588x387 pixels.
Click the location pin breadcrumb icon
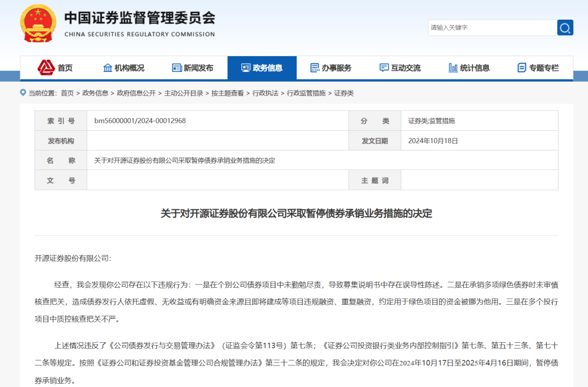(x=23, y=93)
